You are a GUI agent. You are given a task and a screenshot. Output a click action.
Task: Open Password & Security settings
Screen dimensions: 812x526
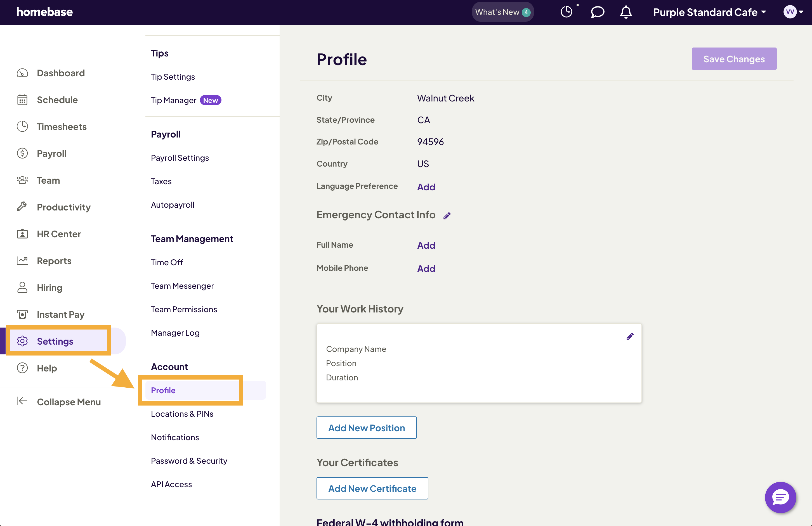click(x=189, y=461)
